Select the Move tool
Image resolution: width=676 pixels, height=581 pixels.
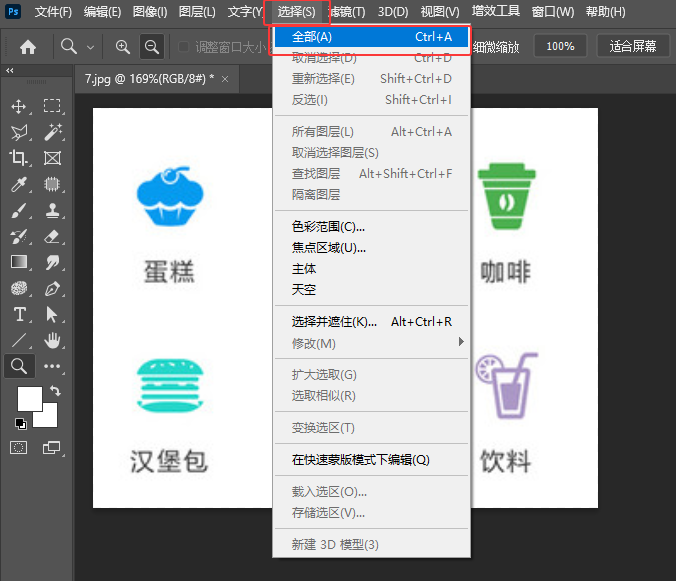(x=19, y=106)
